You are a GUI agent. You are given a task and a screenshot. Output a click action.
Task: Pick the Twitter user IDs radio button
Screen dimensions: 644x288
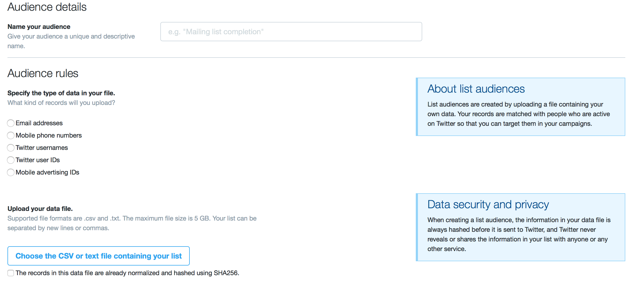pyautogui.click(x=11, y=160)
